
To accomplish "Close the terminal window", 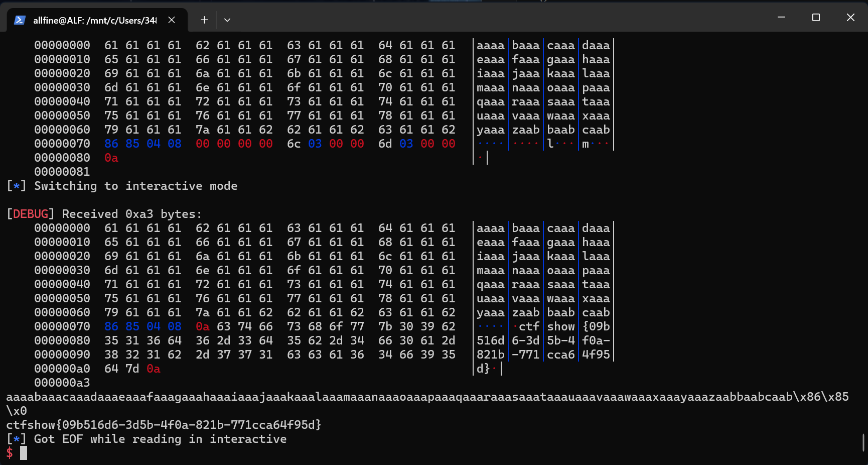I will click(x=850, y=17).
